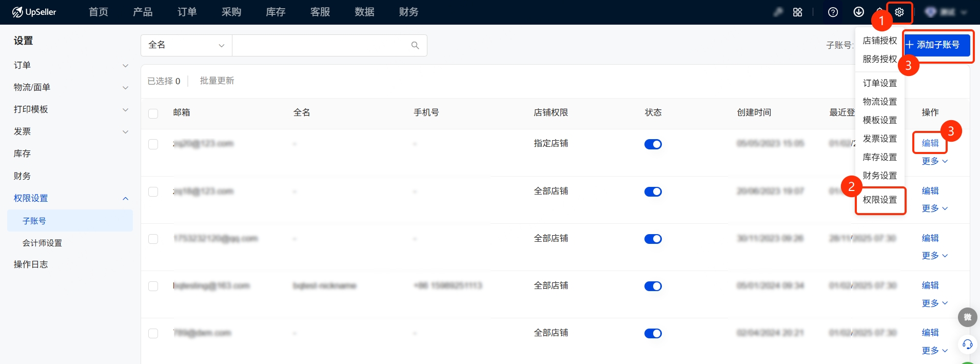
Task: Click 批量更新 bulk update button
Action: coord(217,81)
